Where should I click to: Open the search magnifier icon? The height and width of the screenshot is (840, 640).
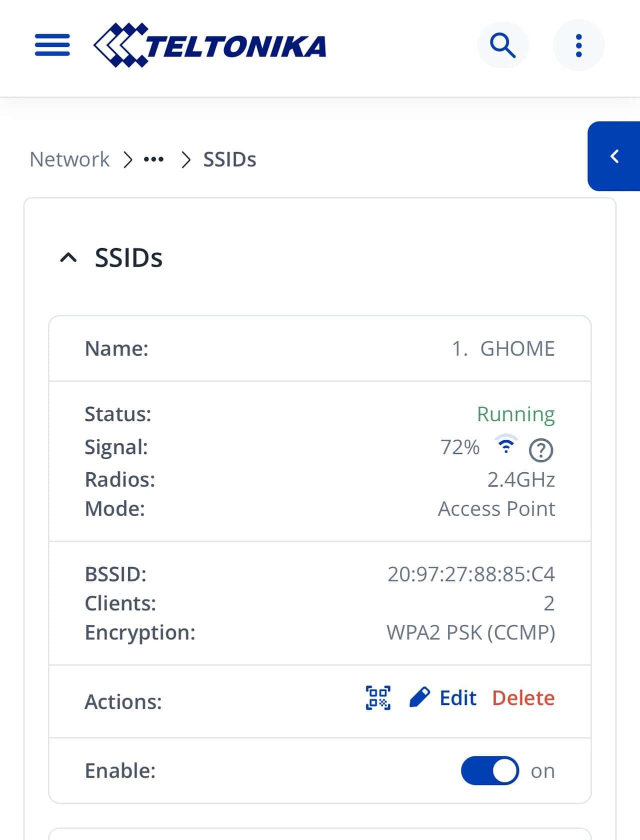pos(502,46)
